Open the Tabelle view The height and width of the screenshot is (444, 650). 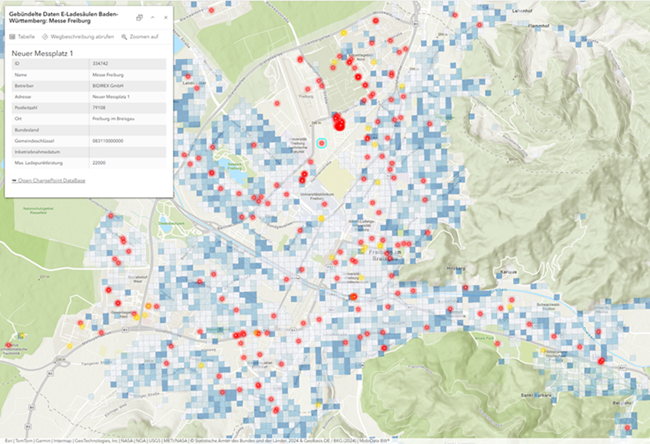[22, 37]
